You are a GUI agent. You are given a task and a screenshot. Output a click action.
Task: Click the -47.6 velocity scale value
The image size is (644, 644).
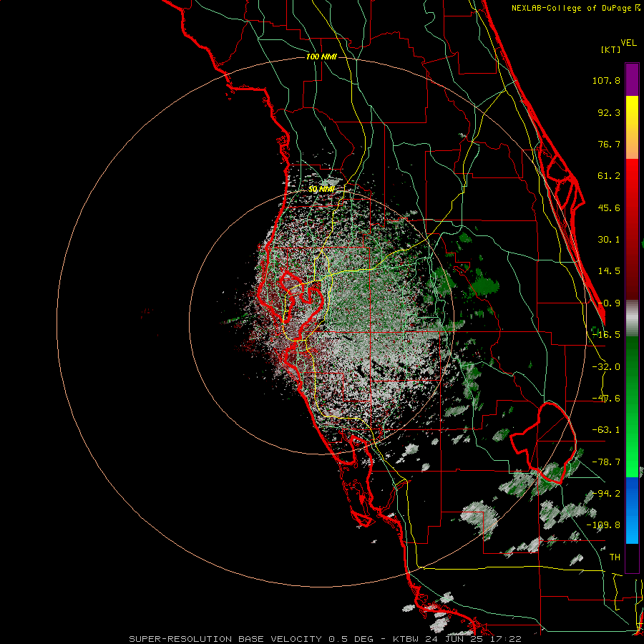click(x=606, y=399)
